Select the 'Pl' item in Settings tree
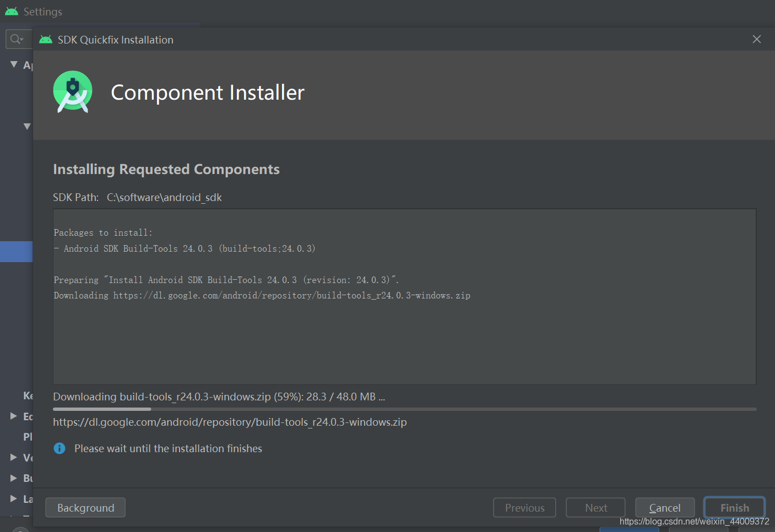Screen dimensions: 775x532 coord(28,437)
